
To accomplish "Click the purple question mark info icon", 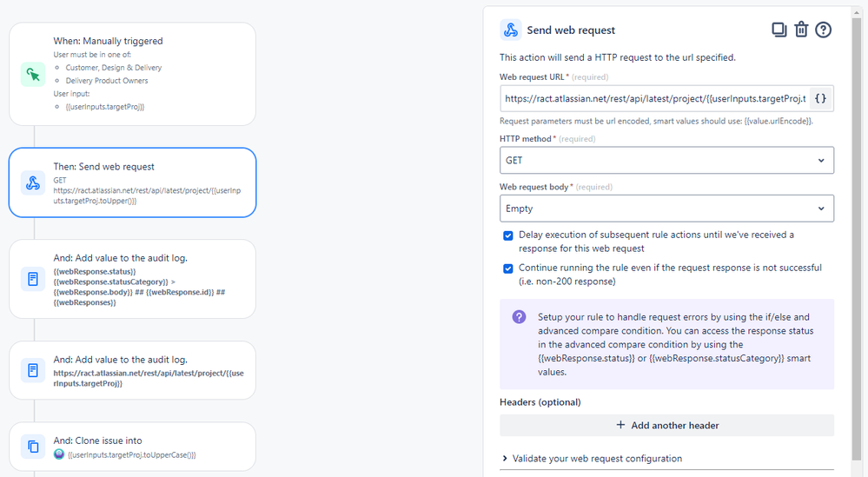I will [519, 317].
